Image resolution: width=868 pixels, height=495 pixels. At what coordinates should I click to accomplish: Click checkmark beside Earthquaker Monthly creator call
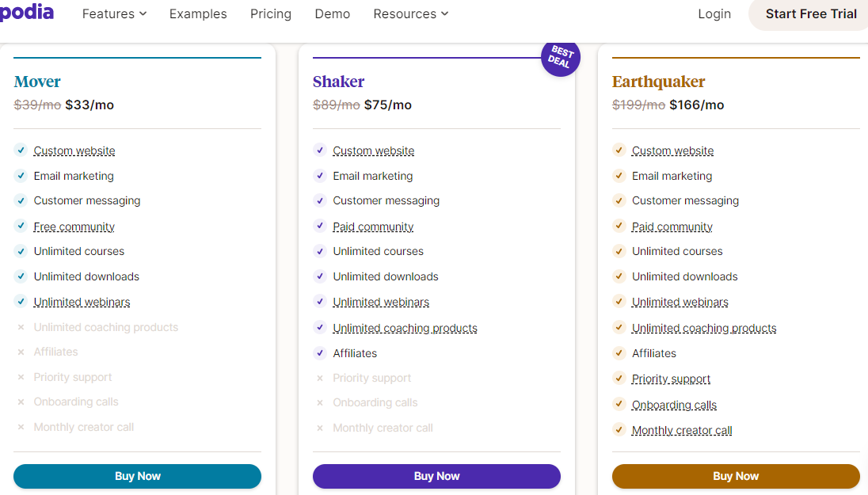point(619,429)
